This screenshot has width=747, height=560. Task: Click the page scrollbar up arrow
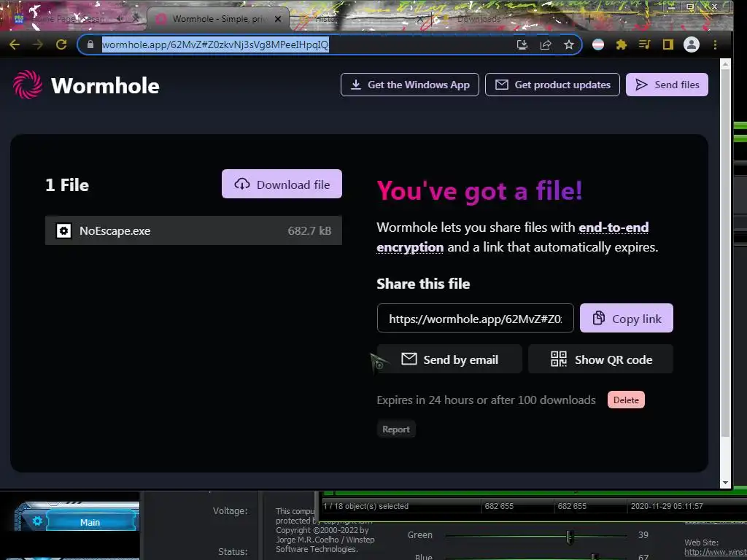tap(725, 63)
